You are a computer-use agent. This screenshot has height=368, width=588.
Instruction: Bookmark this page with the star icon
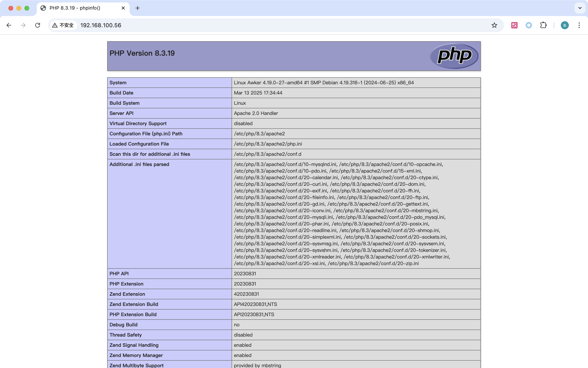tap(494, 25)
